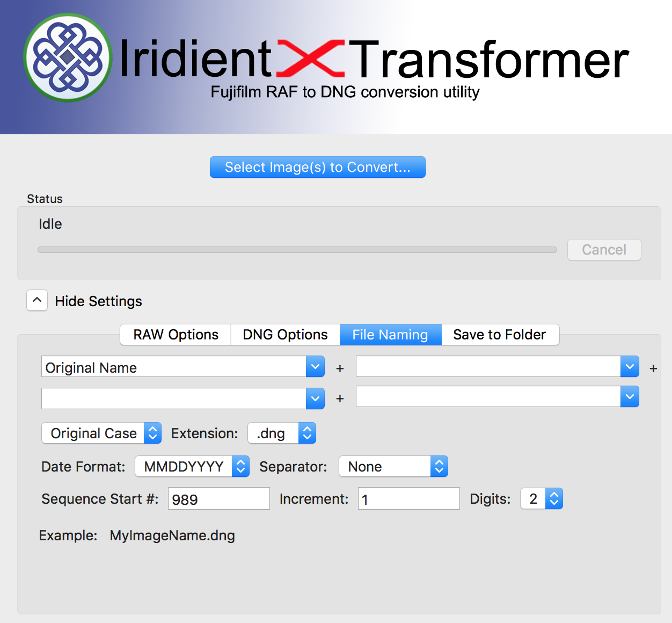Viewport: 672px width, 623px height.
Task: Click the Sequence Start # field
Action: click(x=219, y=498)
